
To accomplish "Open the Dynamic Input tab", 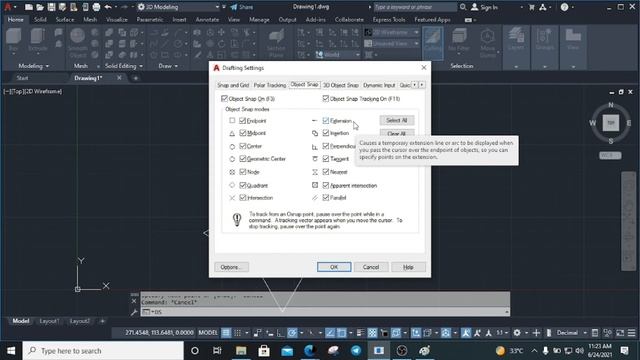I will coord(379,85).
